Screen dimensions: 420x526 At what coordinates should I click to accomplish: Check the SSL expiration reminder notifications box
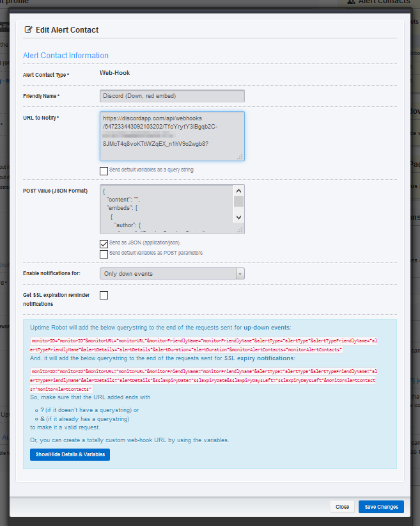104,295
